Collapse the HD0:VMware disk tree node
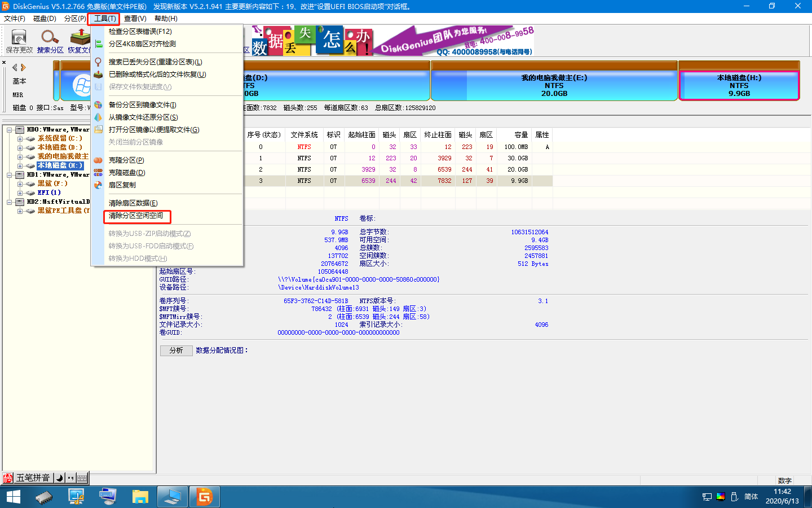The image size is (812, 508). point(10,130)
